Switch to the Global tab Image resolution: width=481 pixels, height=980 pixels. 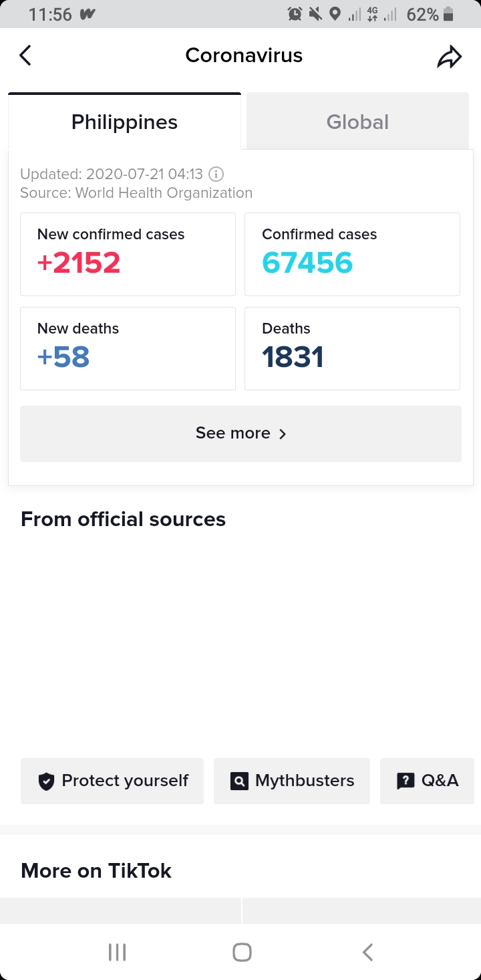pos(357,122)
